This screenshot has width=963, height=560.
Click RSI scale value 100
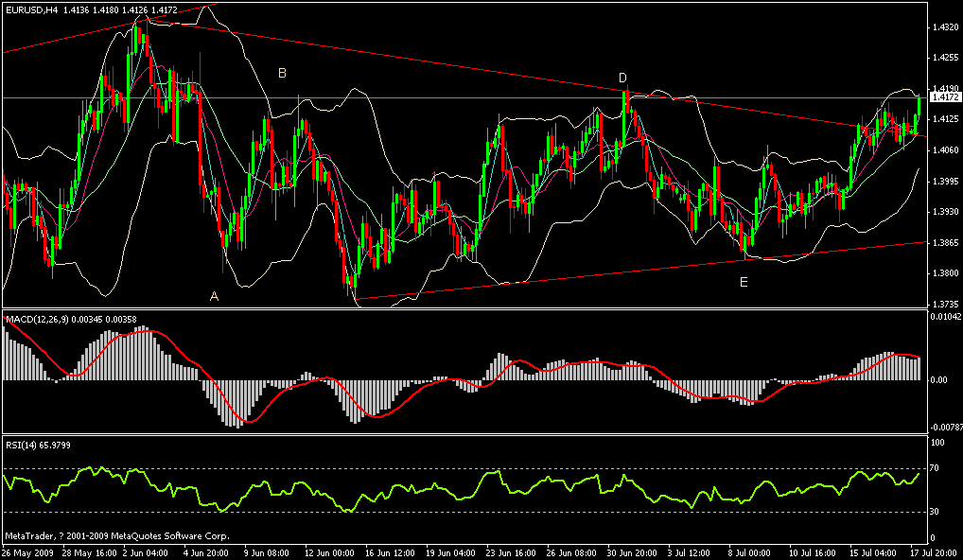point(938,442)
